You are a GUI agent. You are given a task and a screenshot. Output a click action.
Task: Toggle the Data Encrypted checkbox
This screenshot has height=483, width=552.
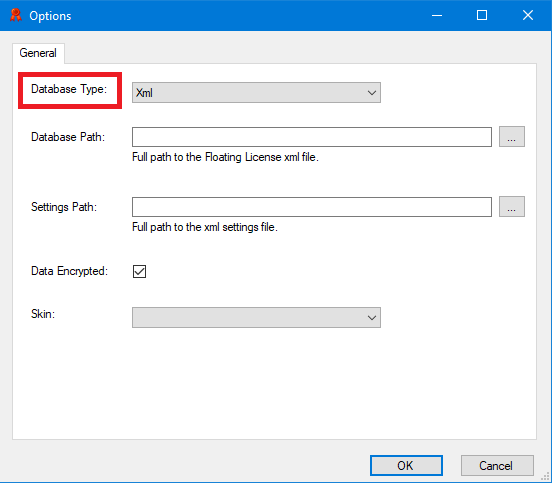(x=139, y=271)
